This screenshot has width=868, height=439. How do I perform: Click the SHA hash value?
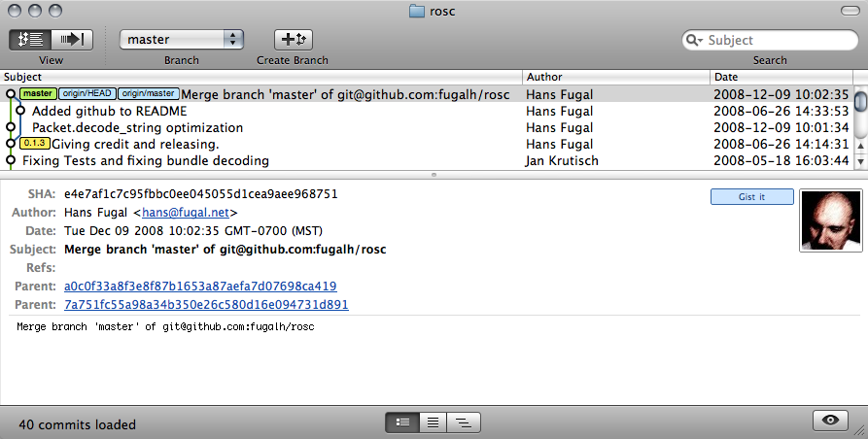pos(201,194)
